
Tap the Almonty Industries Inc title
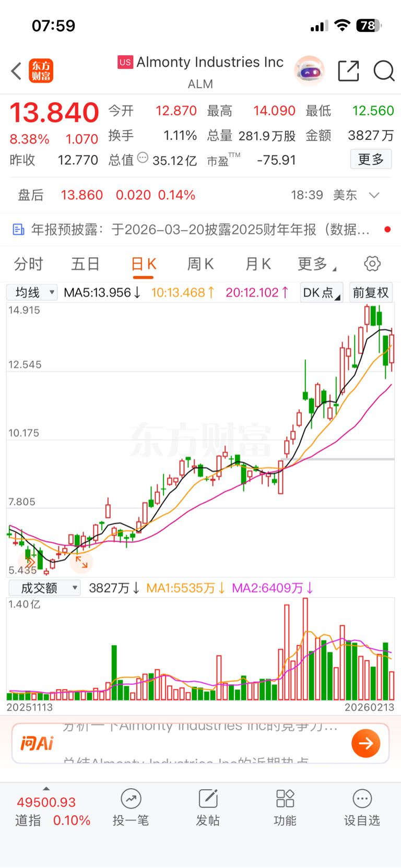pos(210,62)
